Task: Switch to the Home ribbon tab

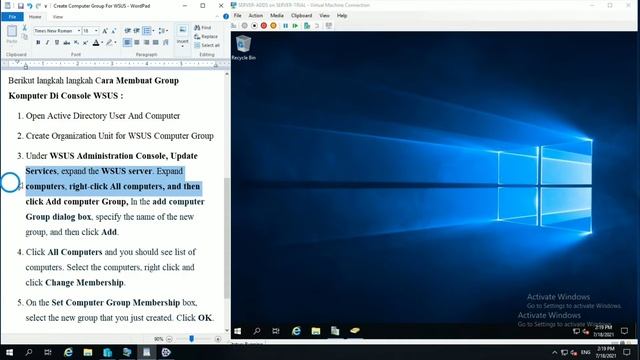Action: (x=35, y=17)
